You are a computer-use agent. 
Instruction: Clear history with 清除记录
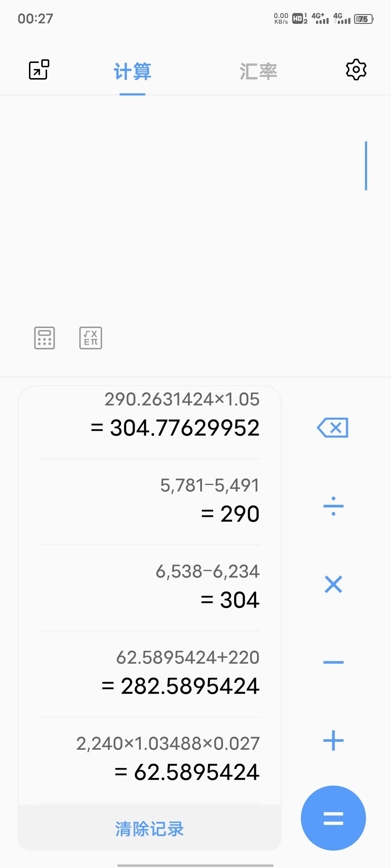click(150, 829)
